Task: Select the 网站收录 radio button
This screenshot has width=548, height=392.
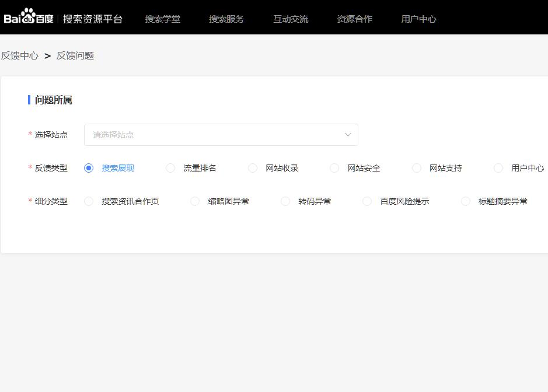Action: pyautogui.click(x=253, y=168)
